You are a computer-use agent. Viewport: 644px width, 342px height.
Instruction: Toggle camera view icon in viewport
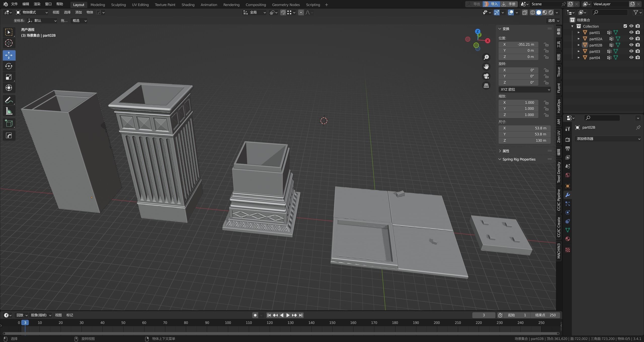point(486,76)
